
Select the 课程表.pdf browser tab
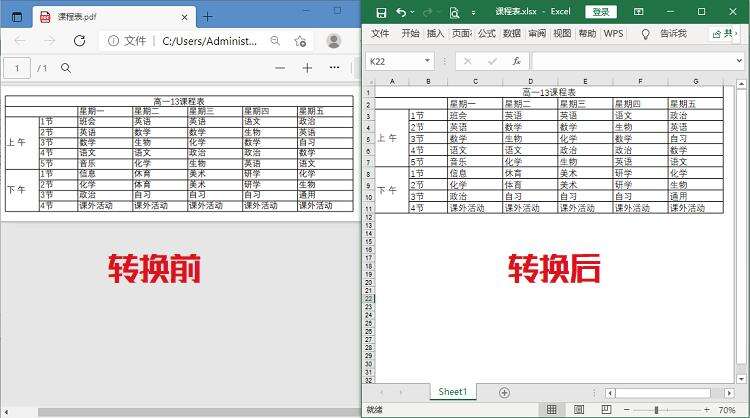tap(112, 17)
